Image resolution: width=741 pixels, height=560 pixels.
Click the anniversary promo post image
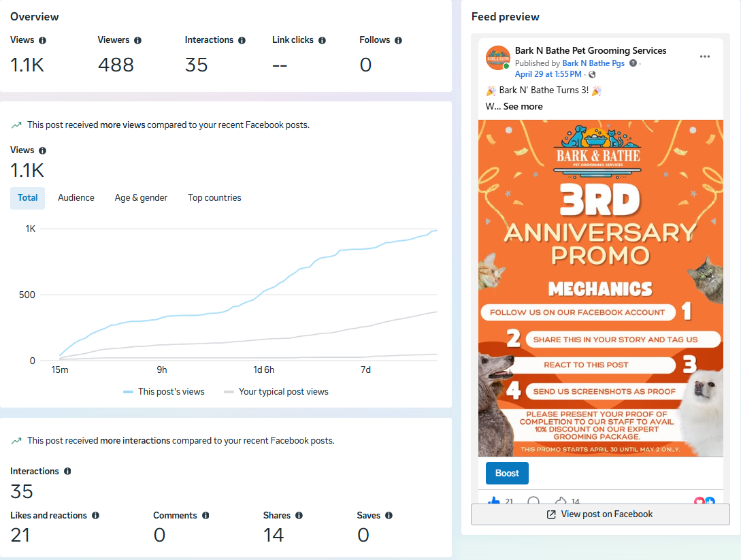pos(601,289)
